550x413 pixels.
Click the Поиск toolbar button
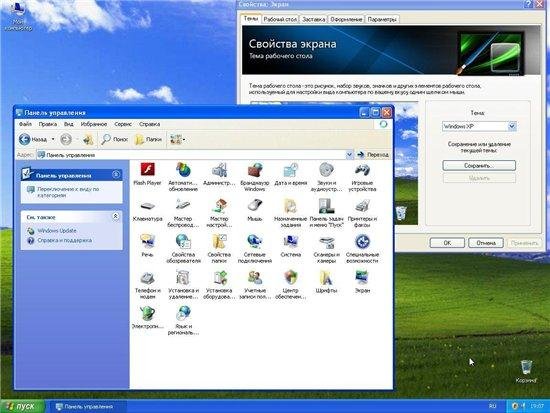point(114,139)
